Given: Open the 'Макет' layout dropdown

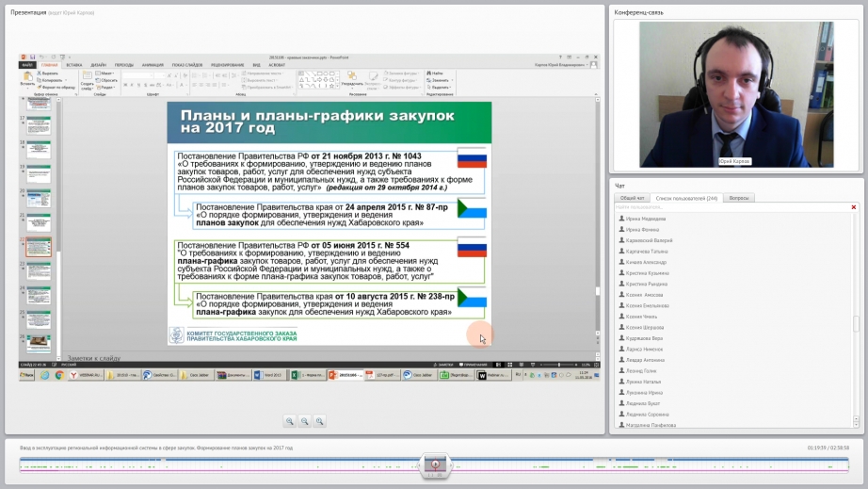Looking at the screenshot, I should click(105, 73).
